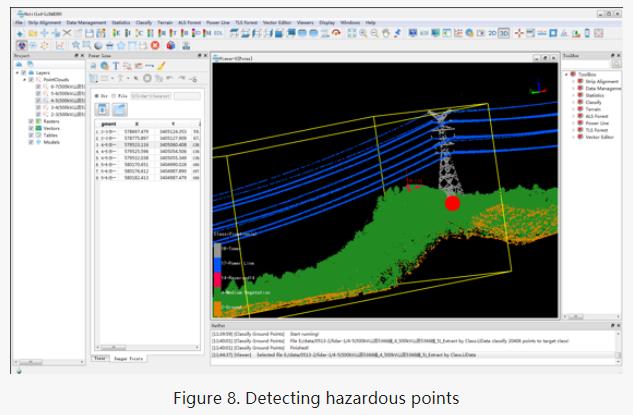
Task: Open the Data Management menu
Action: coord(86,23)
